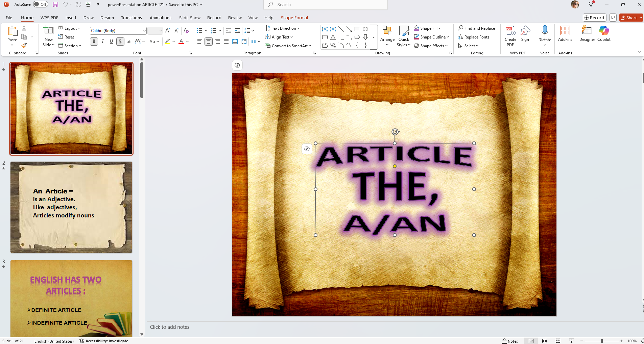644x344 pixels.
Task: Toggle Underline formatting
Action: coord(111,42)
